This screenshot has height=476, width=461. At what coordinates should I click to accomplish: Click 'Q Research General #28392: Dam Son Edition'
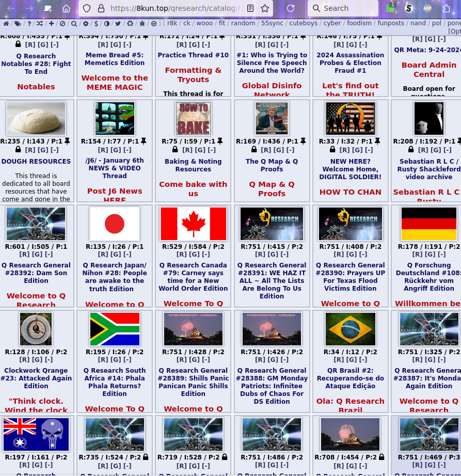coord(36,273)
